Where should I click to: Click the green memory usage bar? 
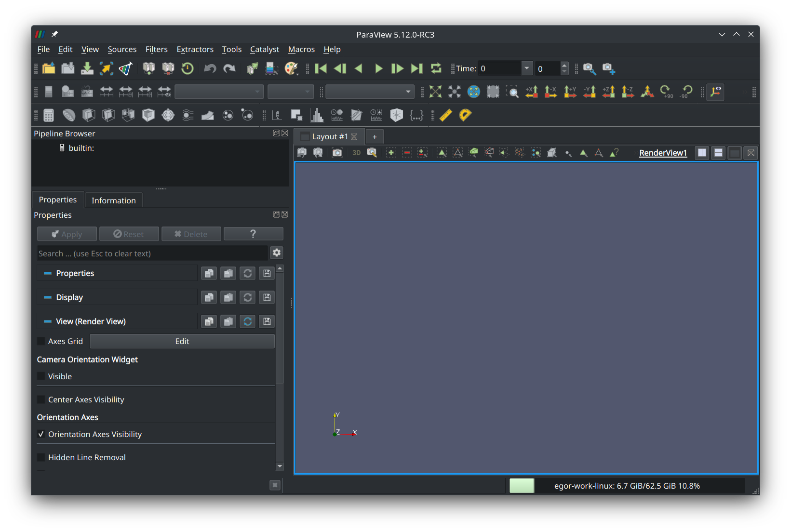tap(522, 486)
